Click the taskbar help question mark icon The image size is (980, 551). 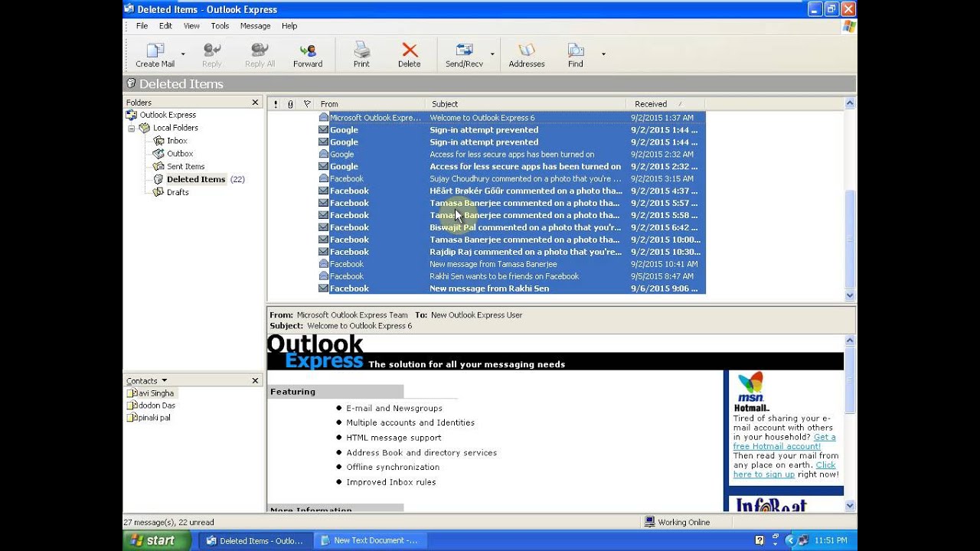[x=759, y=540]
